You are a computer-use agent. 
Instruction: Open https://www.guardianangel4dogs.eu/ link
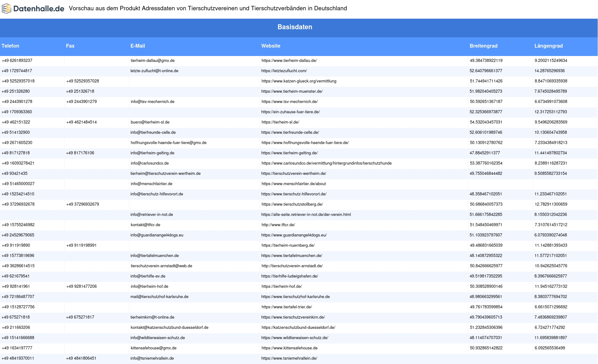point(294,235)
